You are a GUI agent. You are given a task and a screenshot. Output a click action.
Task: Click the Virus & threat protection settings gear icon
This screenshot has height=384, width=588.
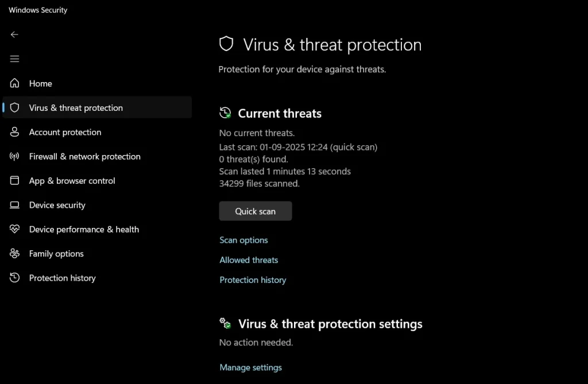pos(225,323)
